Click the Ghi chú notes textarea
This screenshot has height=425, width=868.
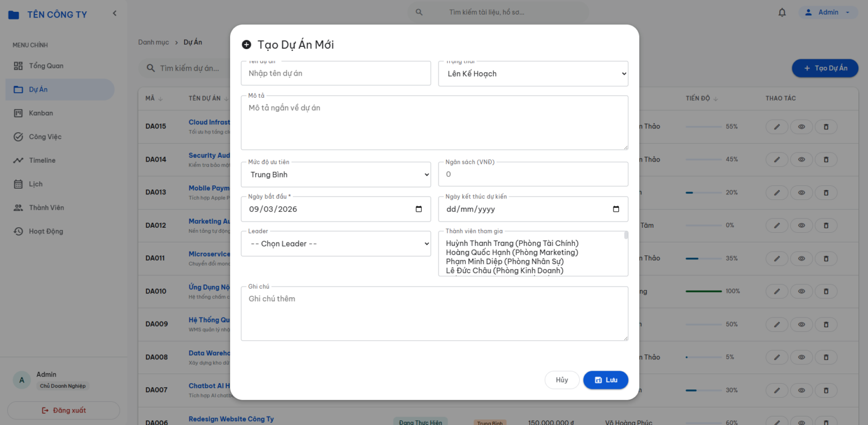435,314
